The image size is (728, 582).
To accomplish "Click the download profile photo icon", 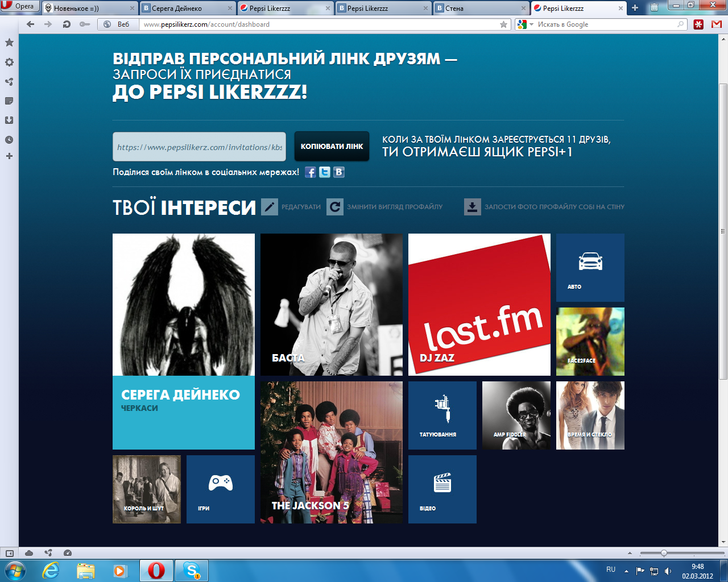I will pyautogui.click(x=473, y=207).
